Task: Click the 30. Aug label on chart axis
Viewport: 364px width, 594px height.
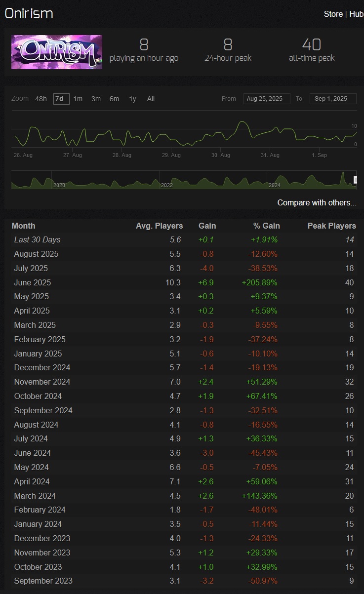Action: point(221,155)
